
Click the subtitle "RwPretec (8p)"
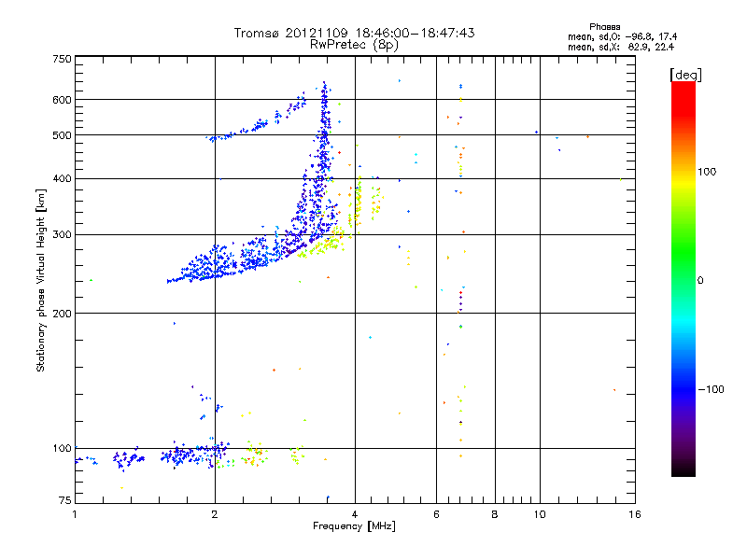tap(354, 45)
